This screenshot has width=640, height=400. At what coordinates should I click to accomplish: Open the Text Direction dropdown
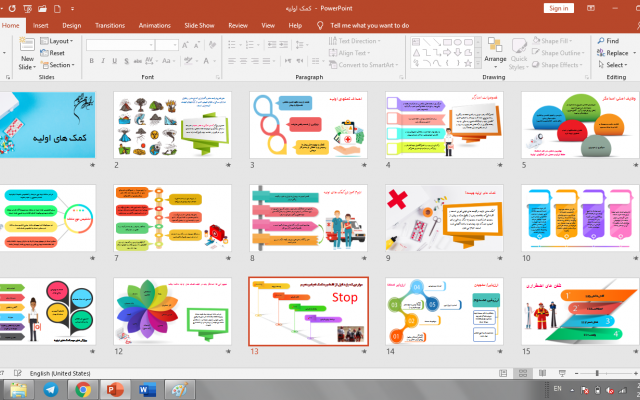click(x=355, y=41)
